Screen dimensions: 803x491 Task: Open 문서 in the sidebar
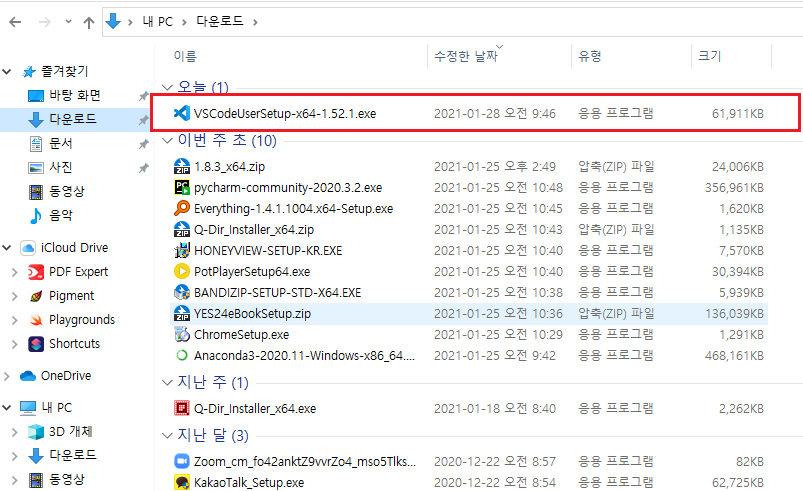[x=61, y=143]
